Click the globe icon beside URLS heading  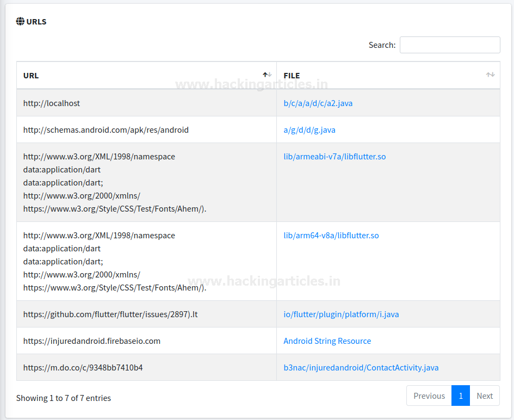(x=20, y=22)
